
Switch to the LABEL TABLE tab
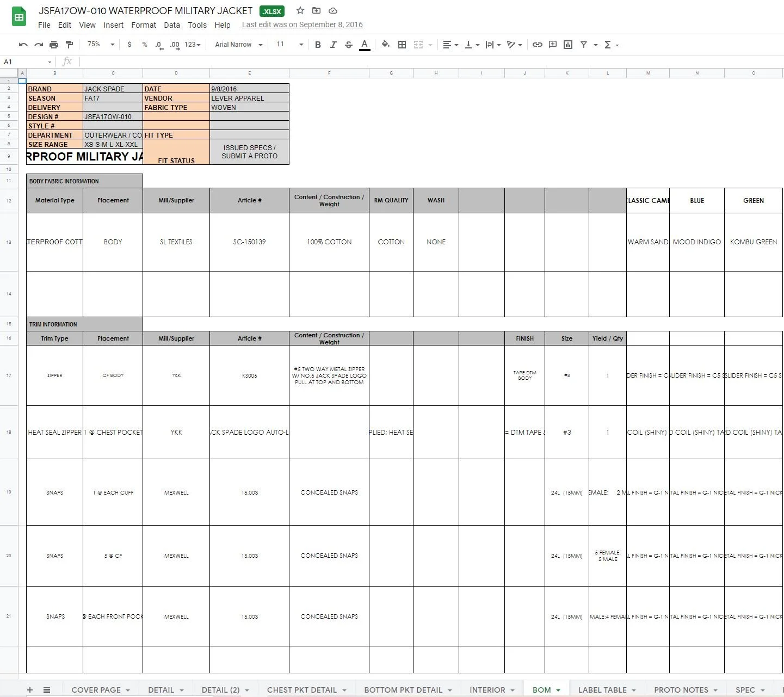pyautogui.click(x=607, y=689)
